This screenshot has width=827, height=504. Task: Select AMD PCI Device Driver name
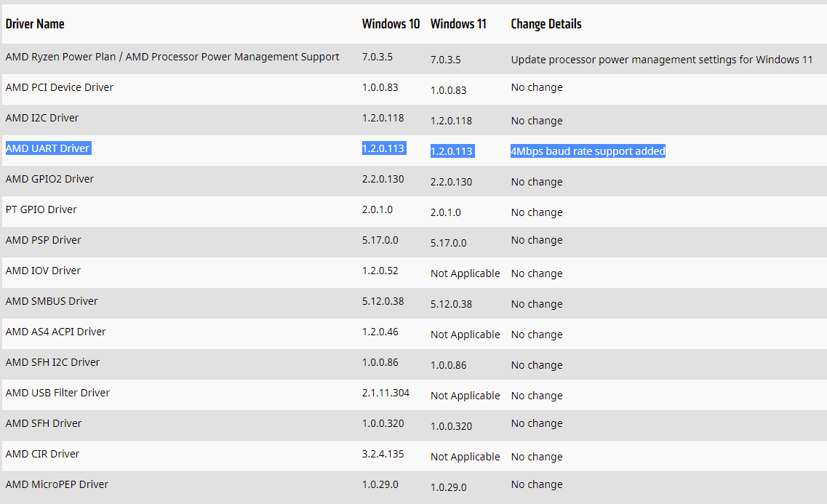coord(59,87)
